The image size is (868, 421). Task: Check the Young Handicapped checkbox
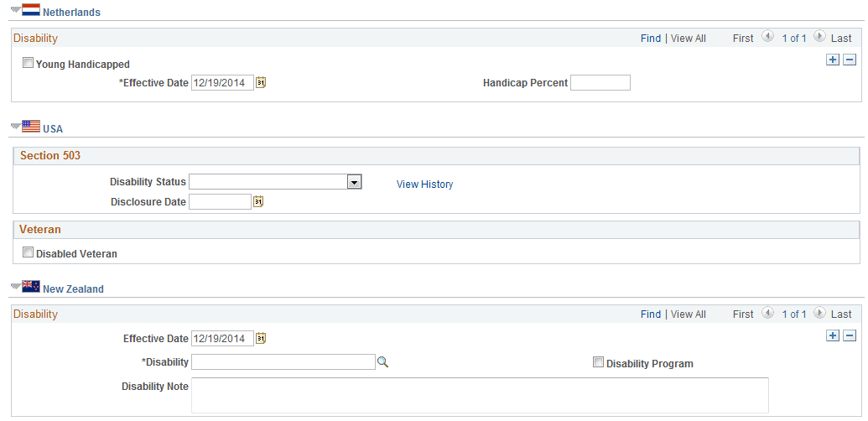click(x=28, y=63)
